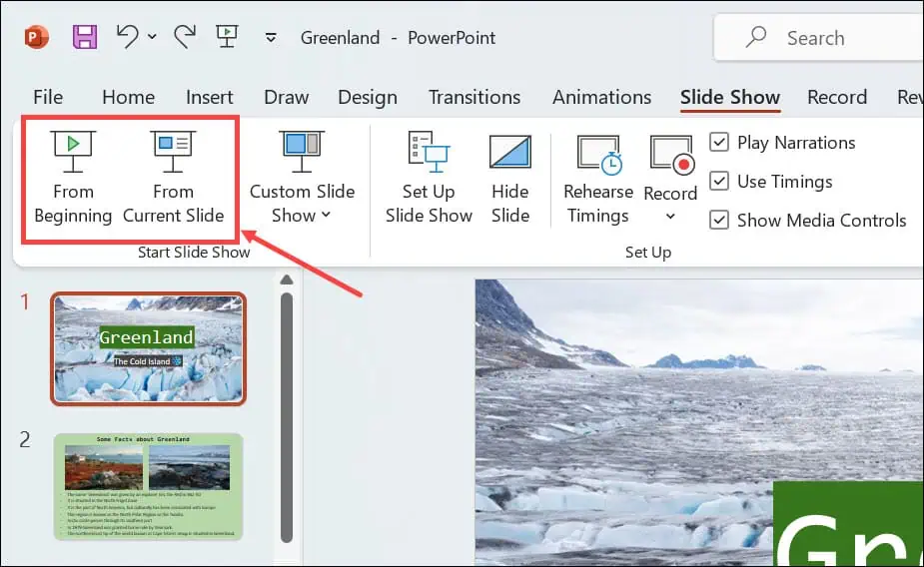The height and width of the screenshot is (567, 924).
Task: Click the Record slide show icon
Action: (x=670, y=156)
